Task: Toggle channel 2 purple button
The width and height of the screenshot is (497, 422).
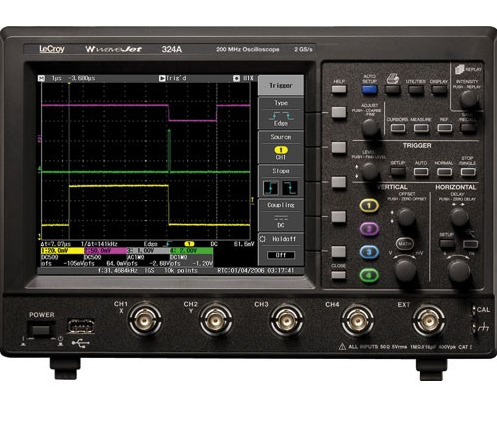Action: pos(369,229)
